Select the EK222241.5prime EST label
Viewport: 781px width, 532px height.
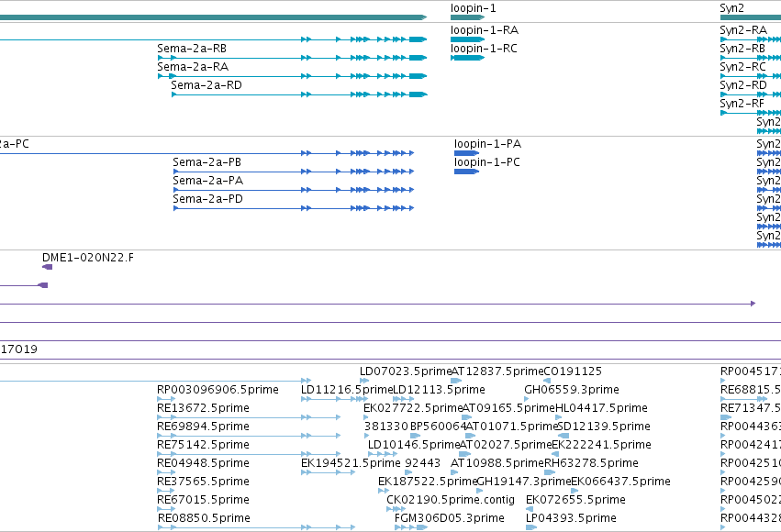tap(601, 446)
